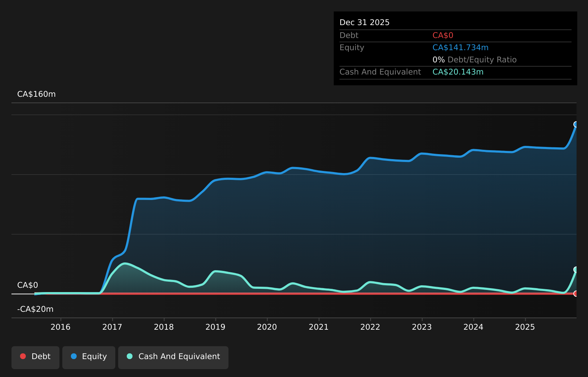Toggle the Debt series legend button
588x377 pixels.
click(x=35, y=357)
